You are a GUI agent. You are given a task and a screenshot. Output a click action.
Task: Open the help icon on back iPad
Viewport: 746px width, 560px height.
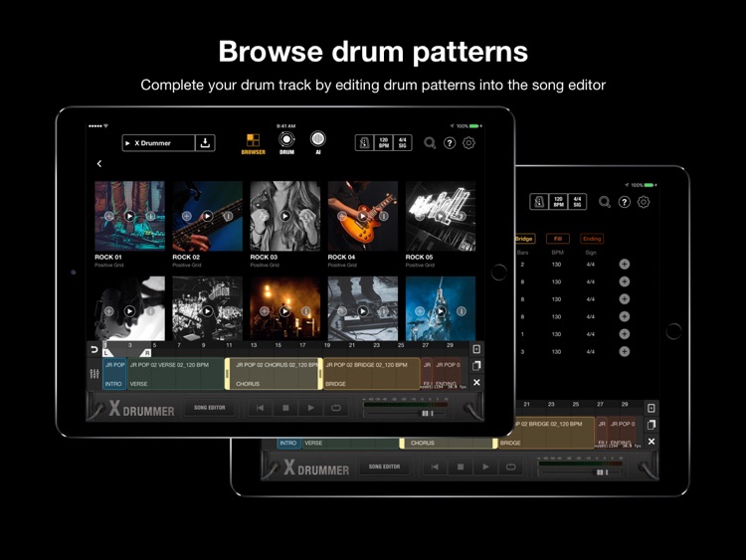pyautogui.click(x=624, y=202)
